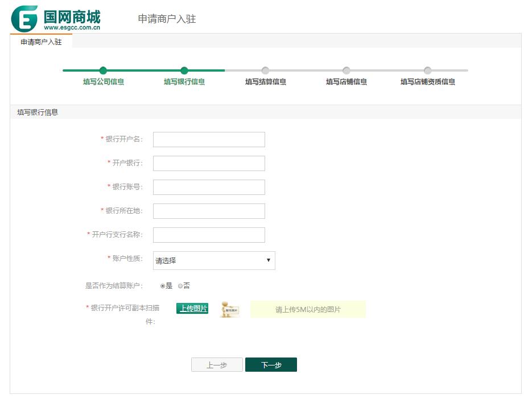Select the 填写店铺资质信息 step dot
Screen dimensions: 532x399
[x=427, y=70]
